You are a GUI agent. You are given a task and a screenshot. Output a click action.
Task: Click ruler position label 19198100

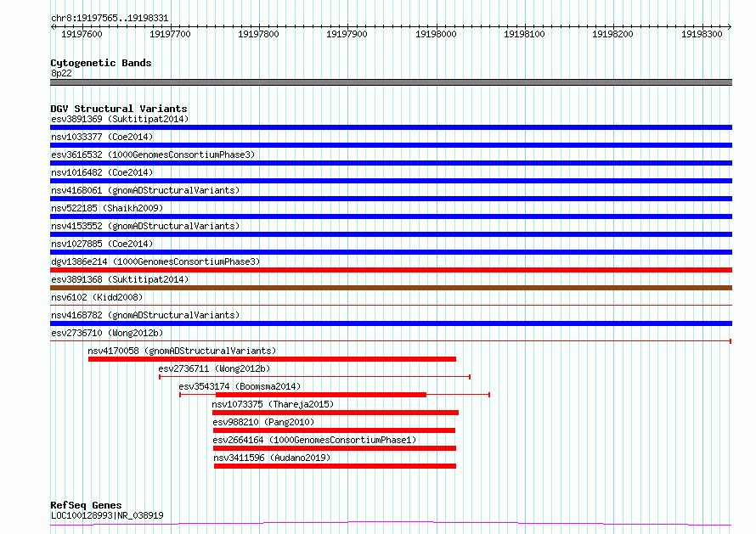[524, 34]
